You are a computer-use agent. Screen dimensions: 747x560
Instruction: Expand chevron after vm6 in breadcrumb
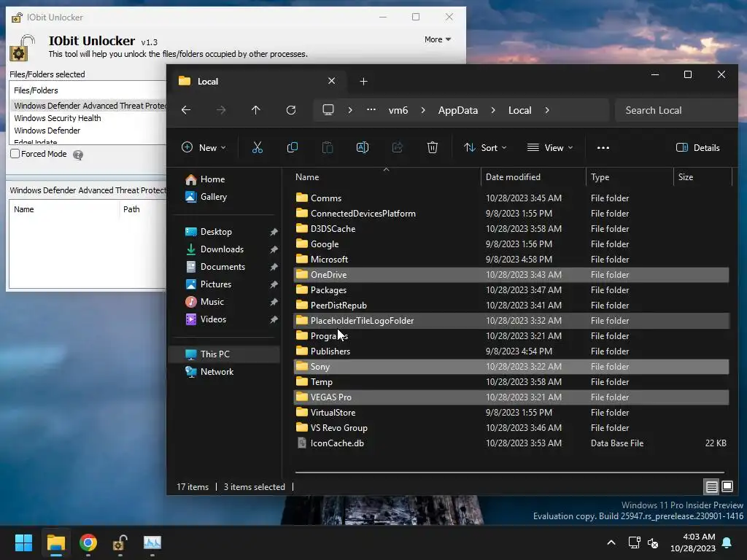click(423, 110)
